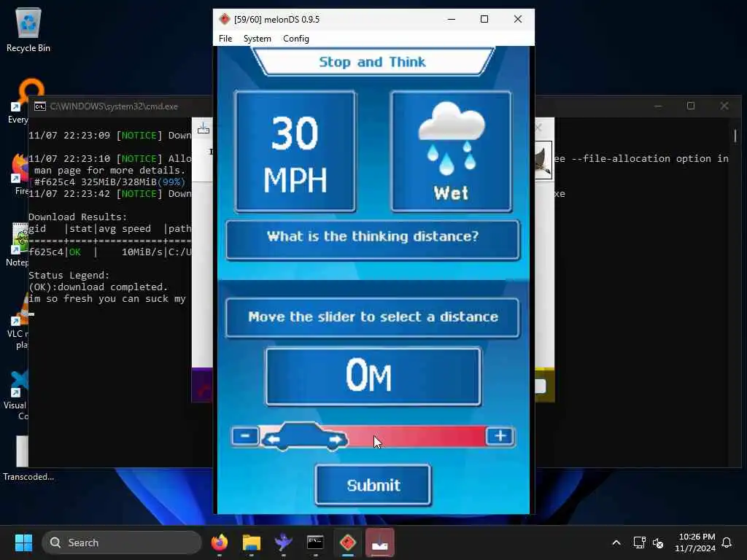This screenshot has height=560, width=747.
Task: Open the File menu in melonDS
Action: click(225, 39)
